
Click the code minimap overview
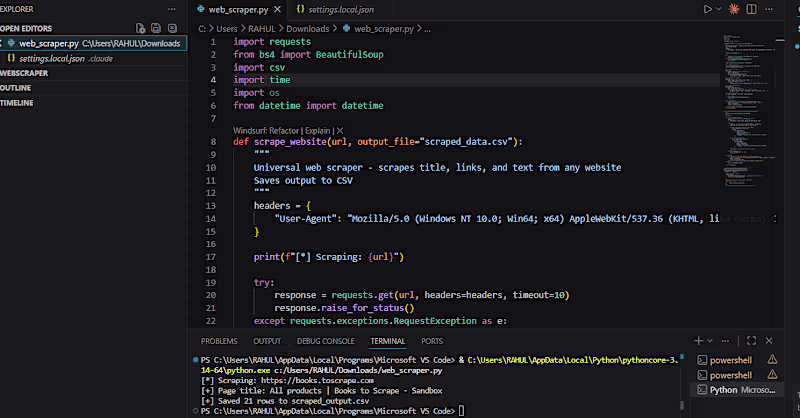click(x=749, y=110)
